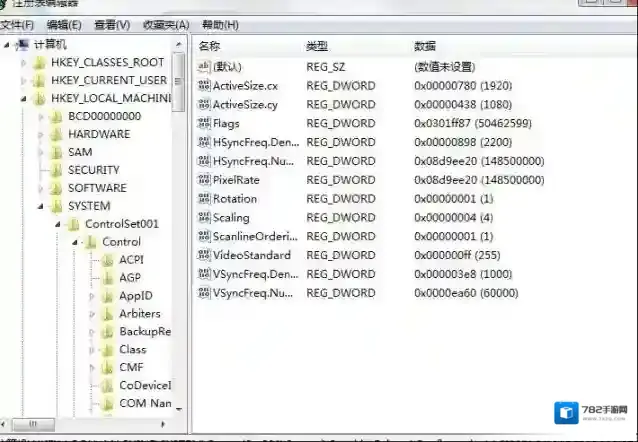Screen dimensions: 638x442
Task: Click the 数据 column header
Action: coord(425,46)
